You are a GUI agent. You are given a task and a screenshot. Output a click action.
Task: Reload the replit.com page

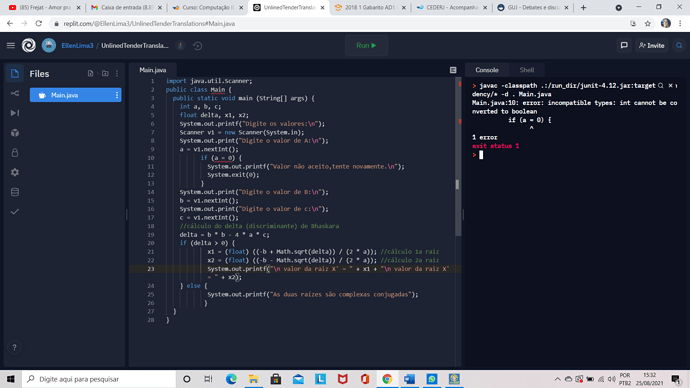tap(39, 23)
